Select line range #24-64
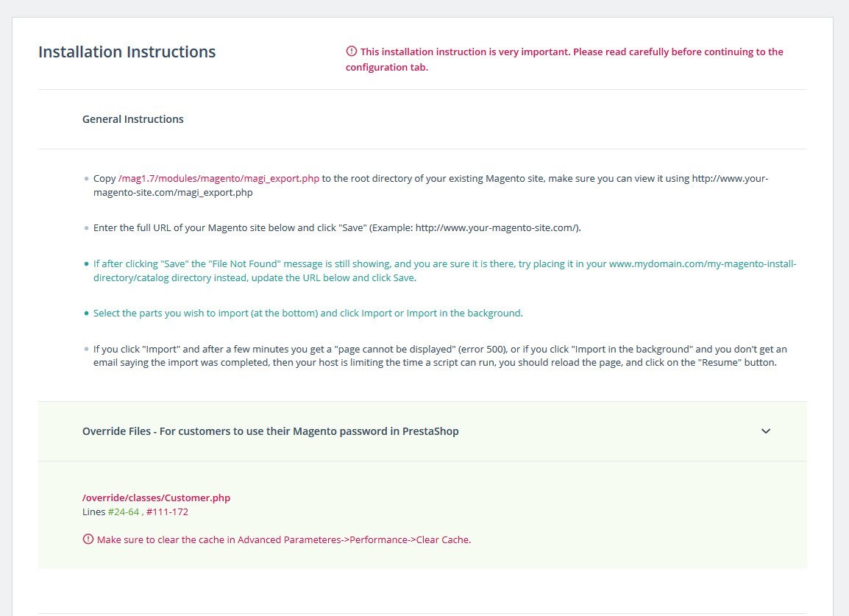849x616 pixels. pyautogui.click(x=124, y=512)
